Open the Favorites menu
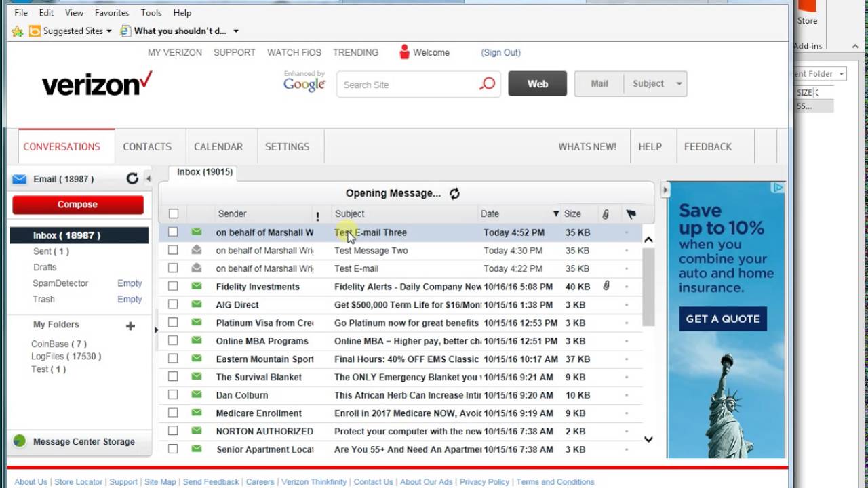Image resolution: width=868 pixels, height=488 pixels. 112,12
